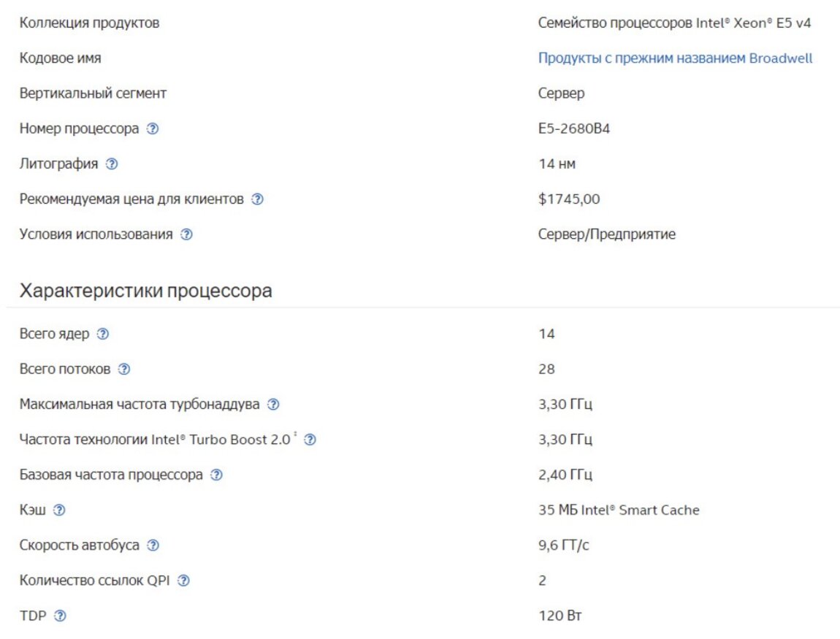Viewport: 840px width, 639px height.
Task: Click help icon beside Литография
Action: click(111, 164)
